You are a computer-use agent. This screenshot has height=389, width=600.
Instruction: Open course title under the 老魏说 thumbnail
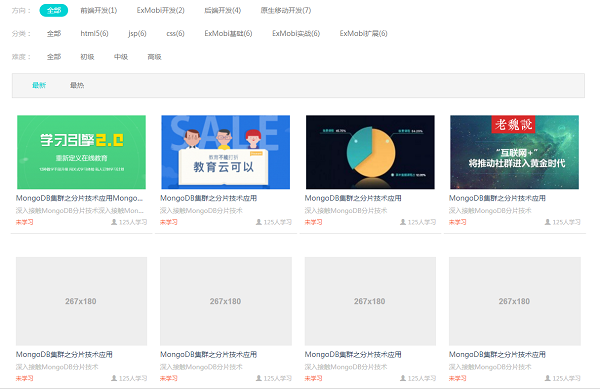[497, 198]
